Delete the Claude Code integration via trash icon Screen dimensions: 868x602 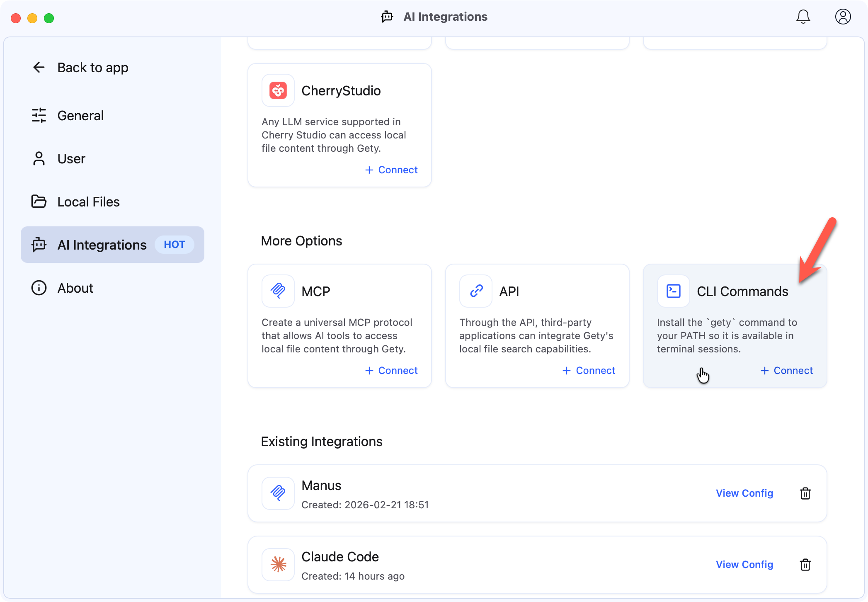point(805,564)
